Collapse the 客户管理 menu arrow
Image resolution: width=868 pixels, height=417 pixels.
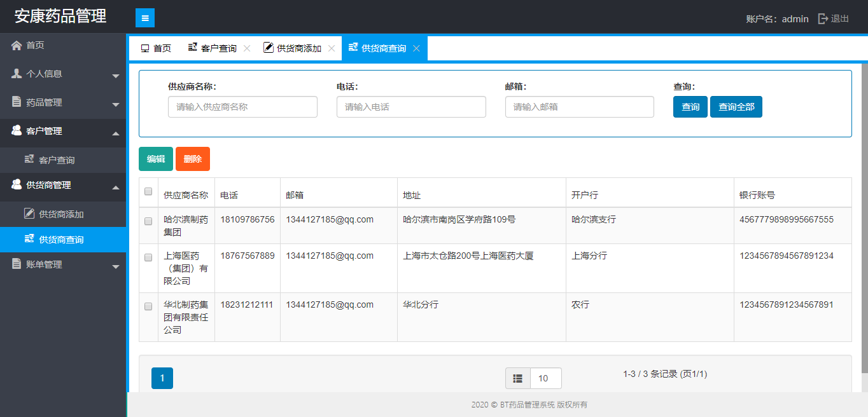pyautogui.click(x=116, y=133)
